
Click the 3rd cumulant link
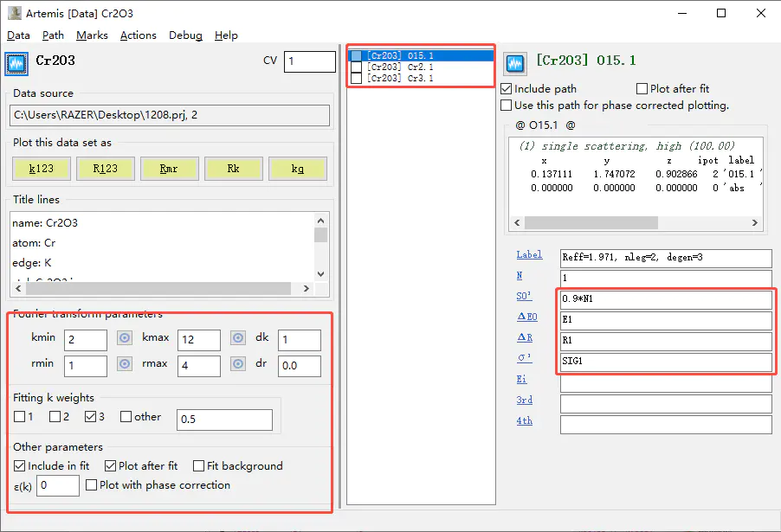tap(525, 400)
